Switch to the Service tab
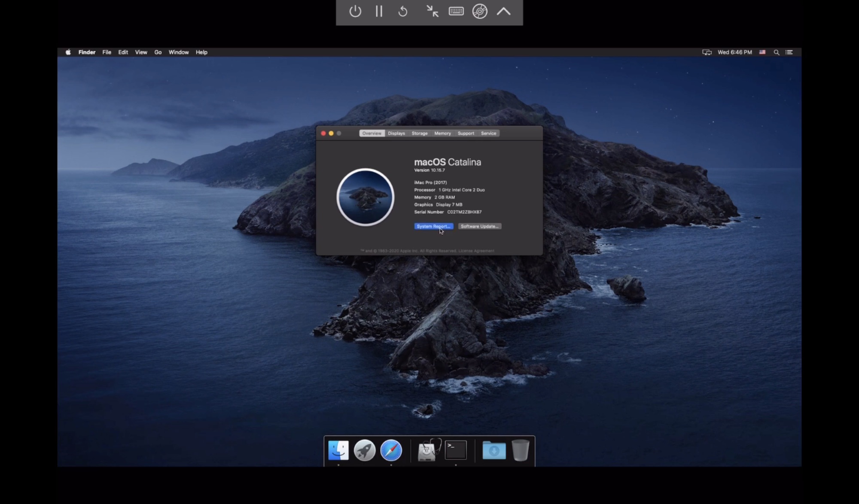Screen dimensions: 859x504 click(x=489, y=133)
